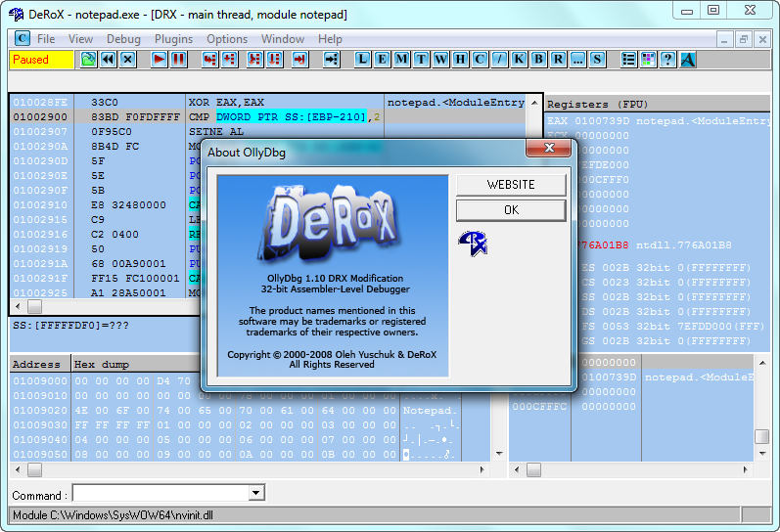Screen dimensions: 780x532
Task: Click the Trace into toolbar icon
Action: (254, 60)
